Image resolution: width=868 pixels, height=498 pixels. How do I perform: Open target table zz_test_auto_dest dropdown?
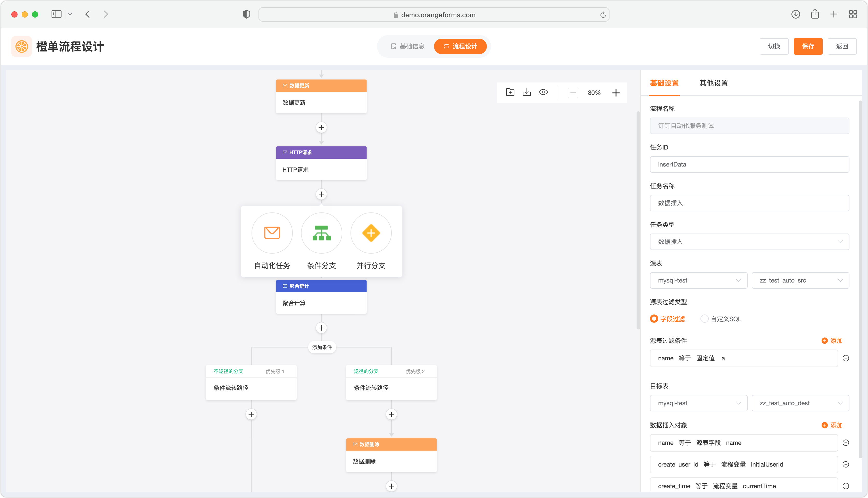[800, 403]
